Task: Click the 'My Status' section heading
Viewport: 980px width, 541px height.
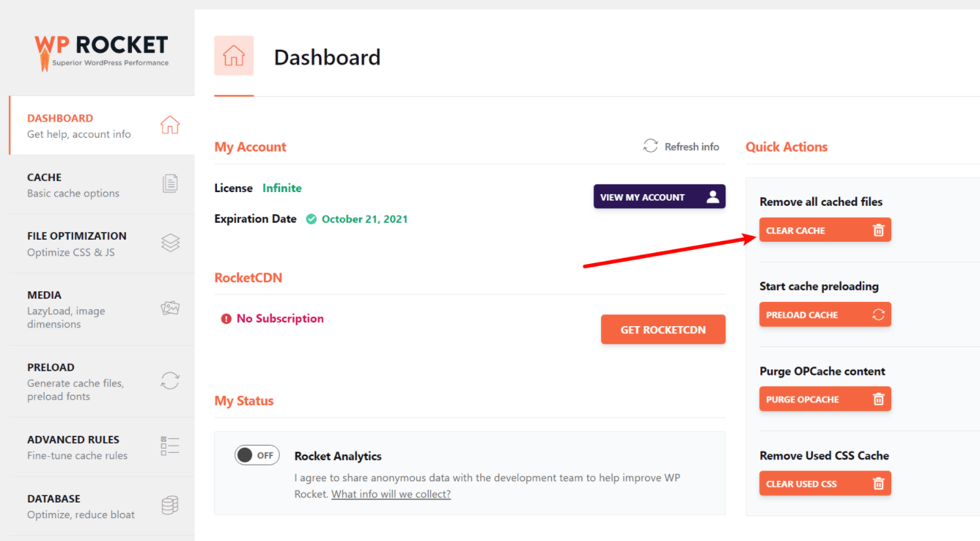Action: tap(244, 401)
